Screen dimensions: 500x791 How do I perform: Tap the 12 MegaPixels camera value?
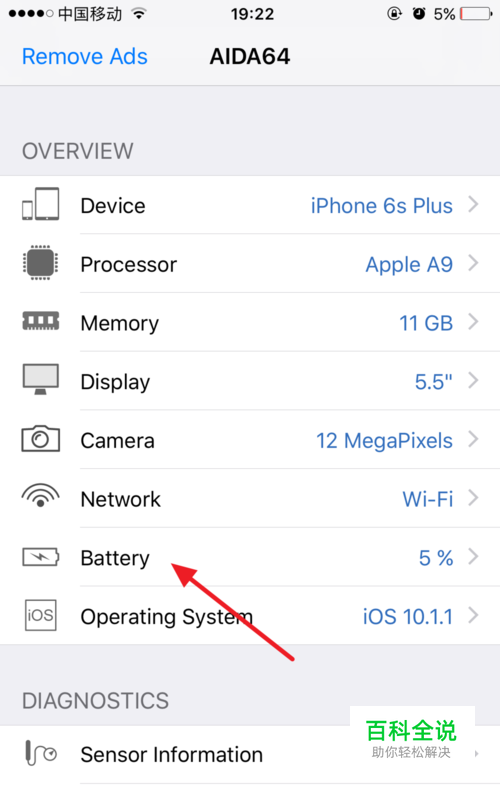(384, 441)
